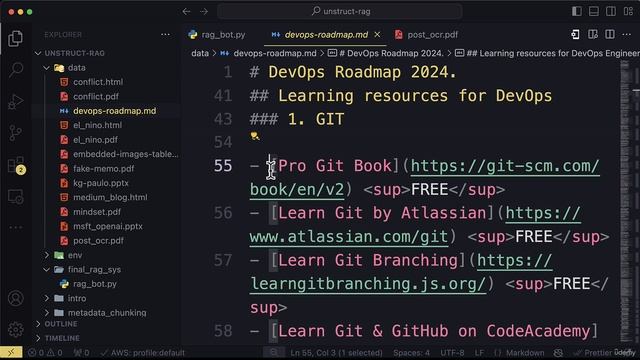Click the remote window indicator in the status bar
The width and height of the screenshot is (640, 360).
[11, 353]
